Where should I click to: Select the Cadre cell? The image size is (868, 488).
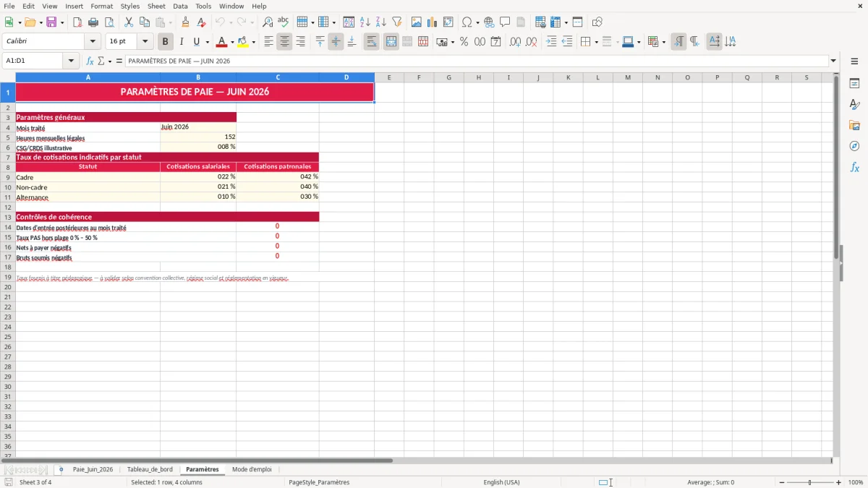[88, 177]
